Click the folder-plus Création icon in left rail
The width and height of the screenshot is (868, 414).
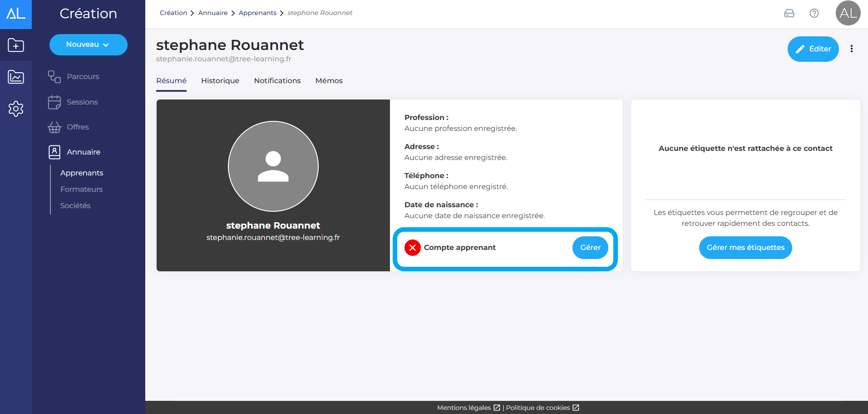coord(16,45)
